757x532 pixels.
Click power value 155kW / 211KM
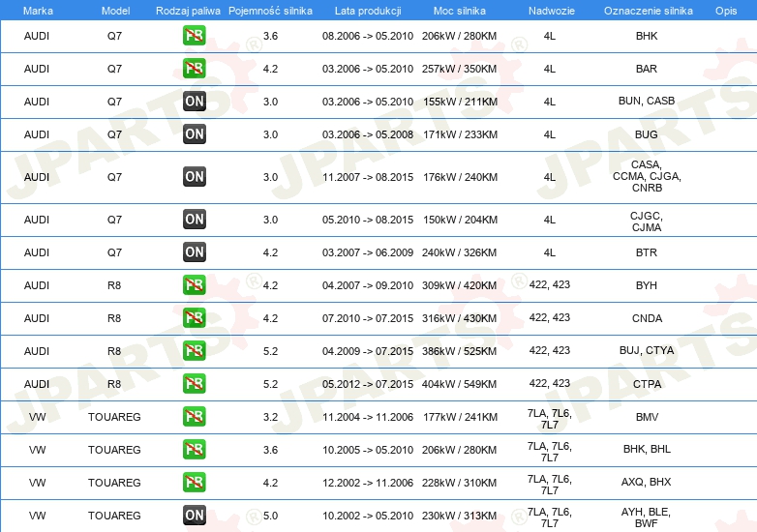[460, 102]
